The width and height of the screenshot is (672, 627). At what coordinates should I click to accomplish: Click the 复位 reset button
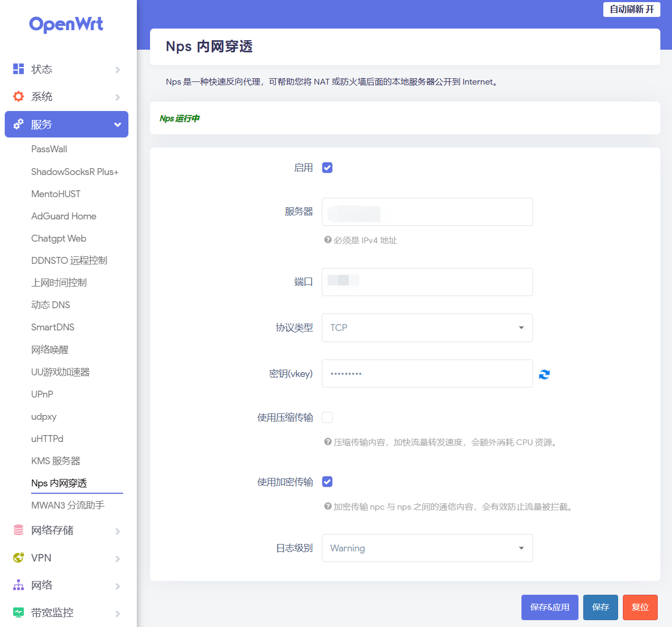click(640, 607)
